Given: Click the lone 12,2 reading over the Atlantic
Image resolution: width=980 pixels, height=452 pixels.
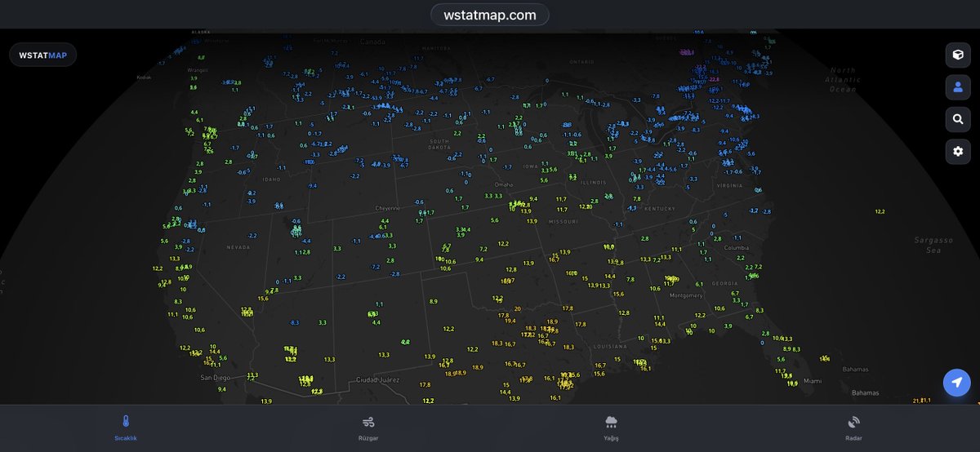Looking at the screenshot, I should (x=880, y=211).
